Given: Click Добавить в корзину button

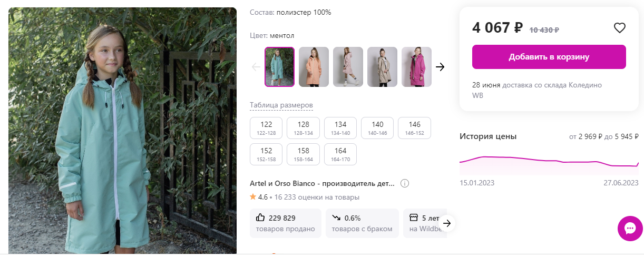Looking at the screenshot, I should click(549, 57).
